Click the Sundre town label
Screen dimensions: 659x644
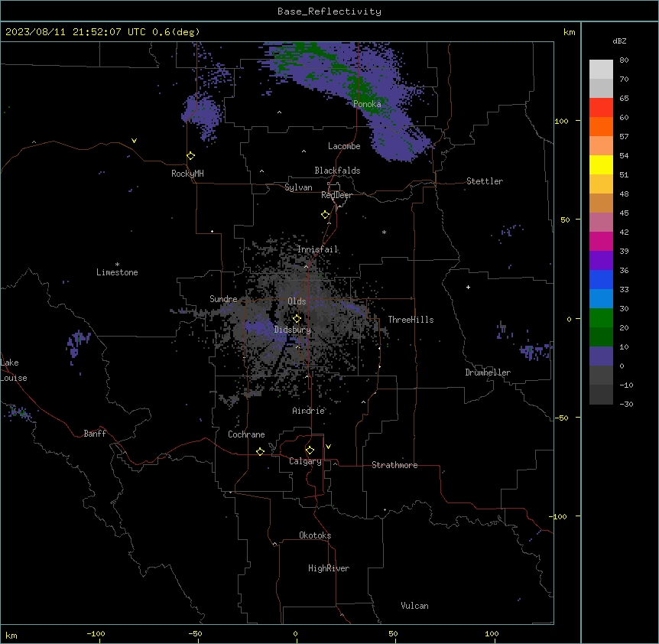click(223, 299)
